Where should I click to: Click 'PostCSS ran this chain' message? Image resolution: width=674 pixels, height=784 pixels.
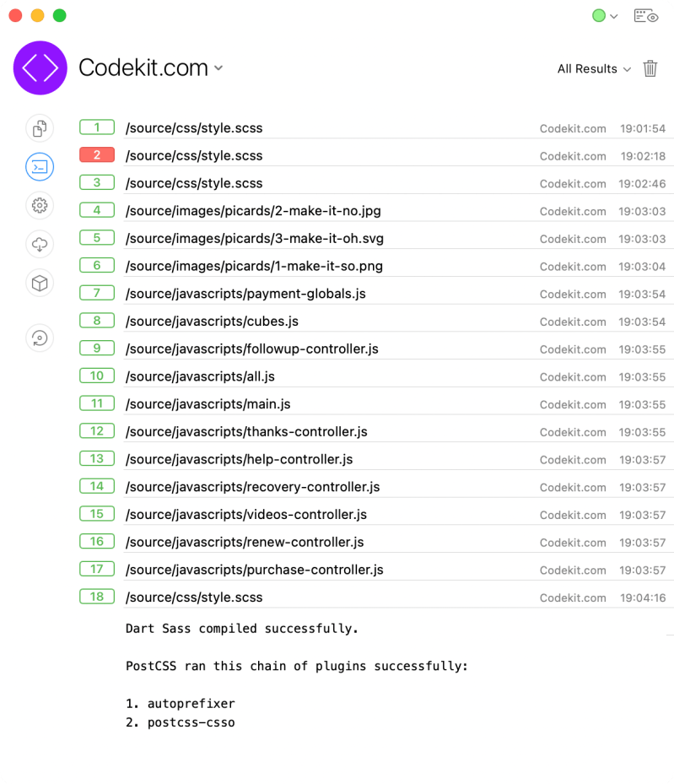point(296,666)
